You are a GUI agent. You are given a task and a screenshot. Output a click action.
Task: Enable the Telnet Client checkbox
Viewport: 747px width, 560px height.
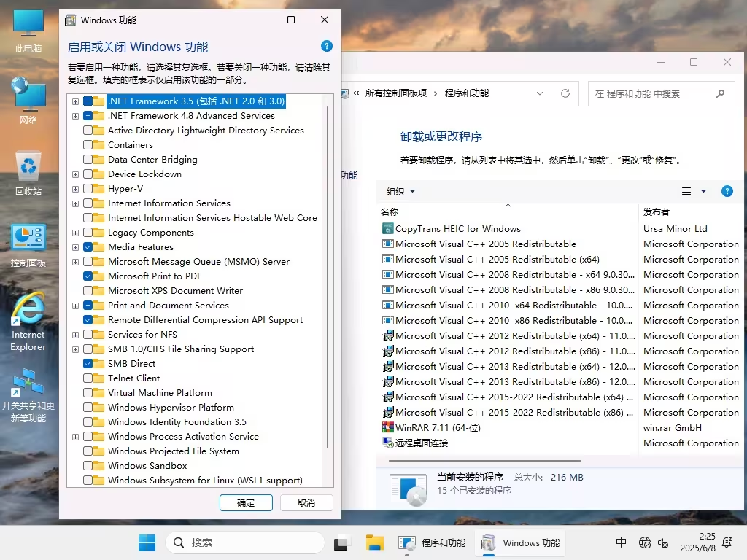pos(88,378)
